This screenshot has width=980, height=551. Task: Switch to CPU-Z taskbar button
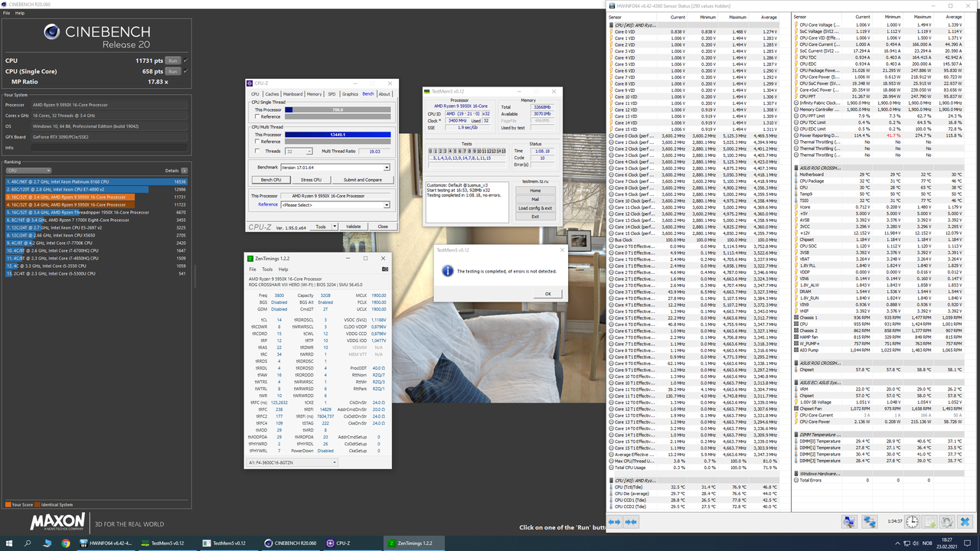click(x=351, y=543)
